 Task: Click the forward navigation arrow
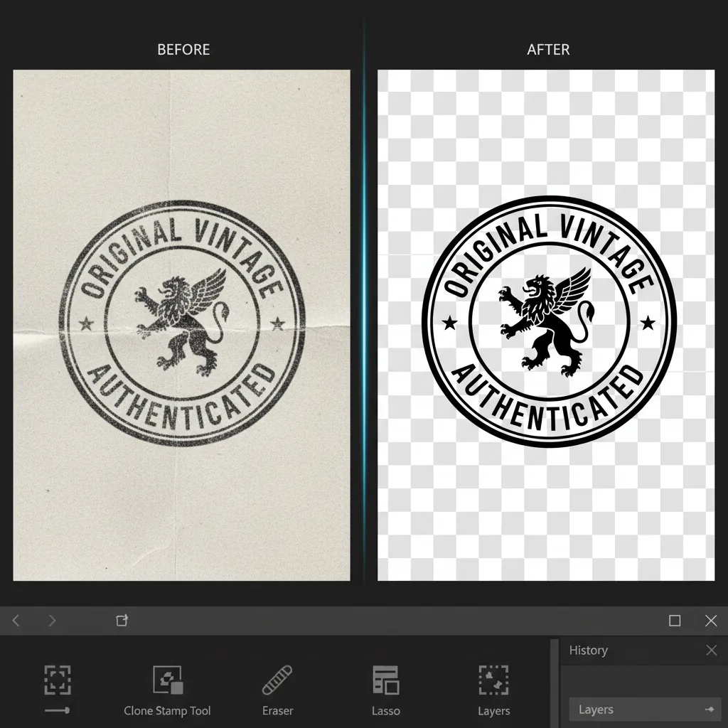tap(51, 620)
